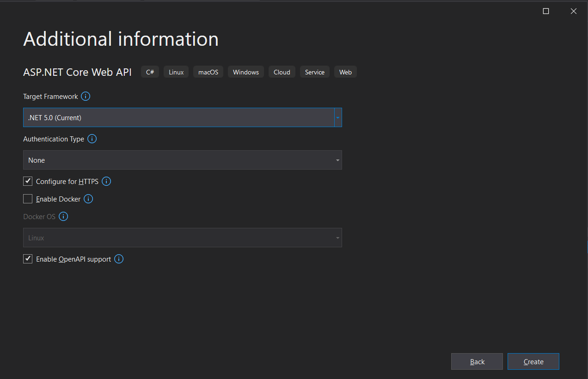
Task: Click the Create button
Action: 533,361
